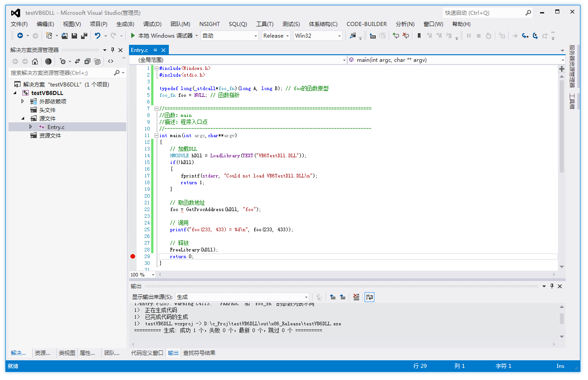
Task: Undo the last edit with the undo arrow
Action: click(x=97, y=35)
